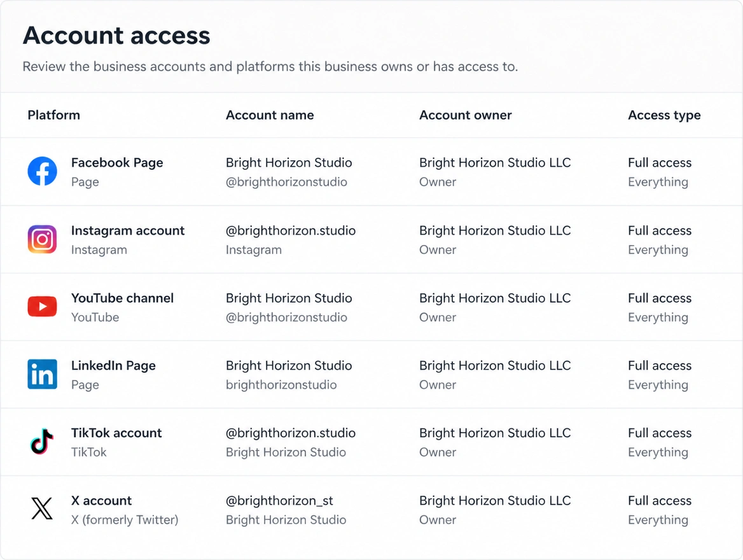Click Bright Horizon Studio LLC in Instagram row

pyautogui.click(x=495, y=230)
